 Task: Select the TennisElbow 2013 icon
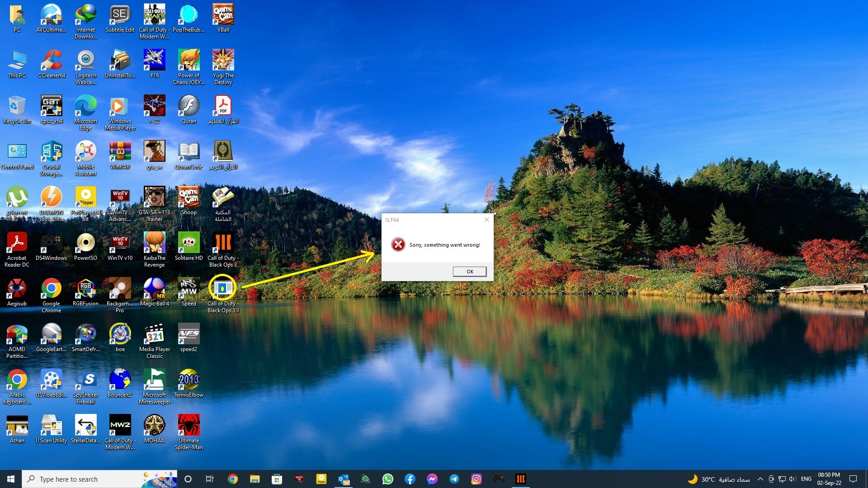[189, 384]
